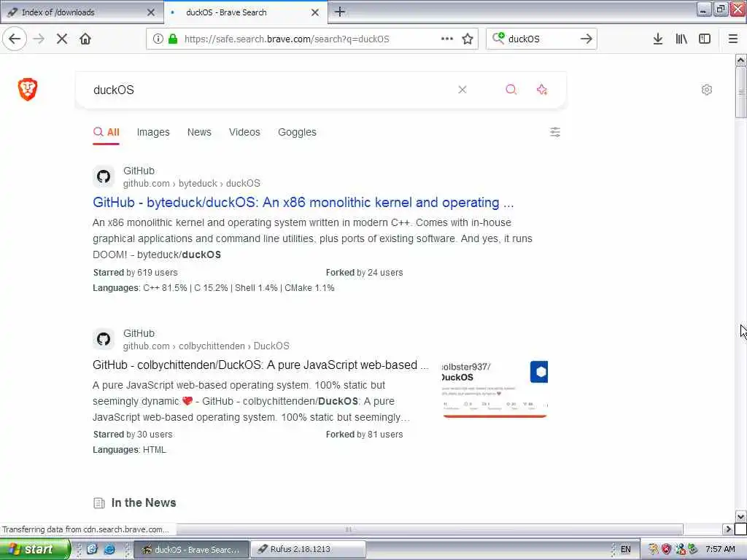Viewport: 747px width, 560px height.
Task: Stop loading the page
Action: (62, 39)
